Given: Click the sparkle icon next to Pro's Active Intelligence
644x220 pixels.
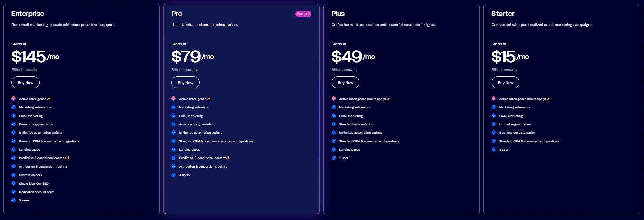Looking at the screenshot, I should [209, 99].
